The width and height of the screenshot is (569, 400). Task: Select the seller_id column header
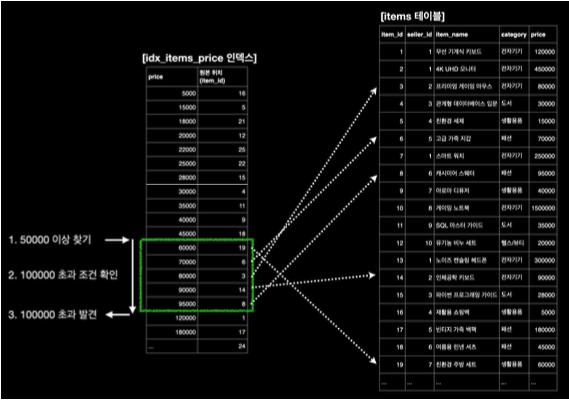click(x=419, y=34)
